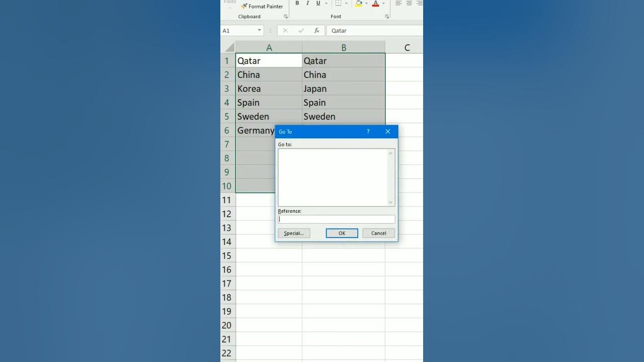The image size is (644, 362).
Task: Open the Font Color dropdown arrow
Action: 383,3
